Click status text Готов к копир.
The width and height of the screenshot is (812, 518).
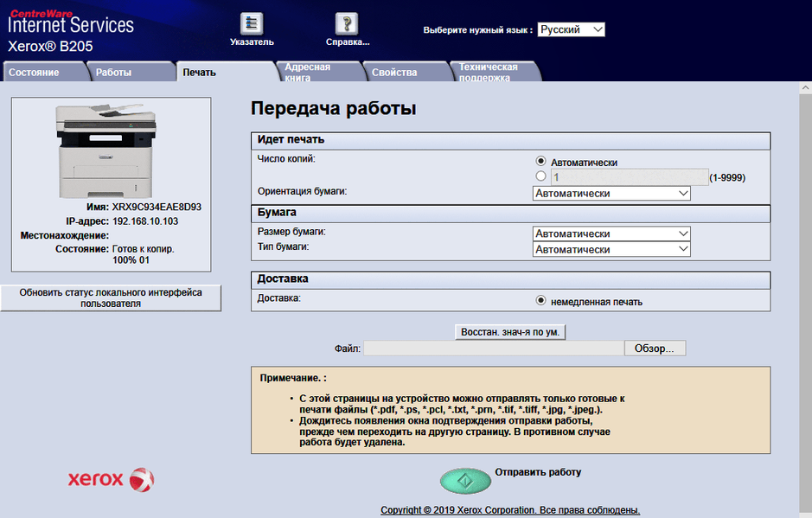coord(144,249)
